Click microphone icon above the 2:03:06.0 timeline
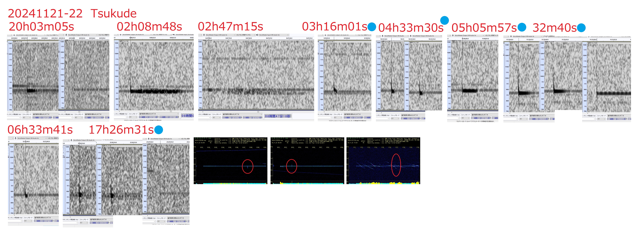644x238 pixels. pyautogui.click(x=14, y=35)
